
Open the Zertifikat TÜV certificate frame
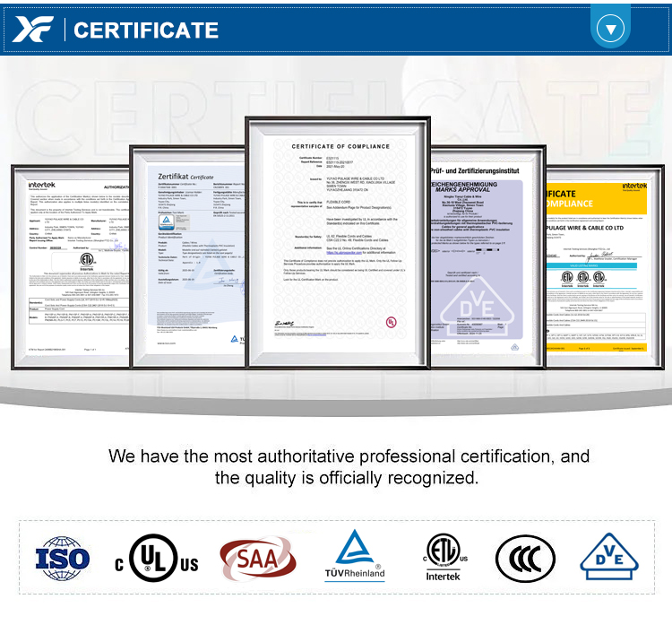[188, 256]
